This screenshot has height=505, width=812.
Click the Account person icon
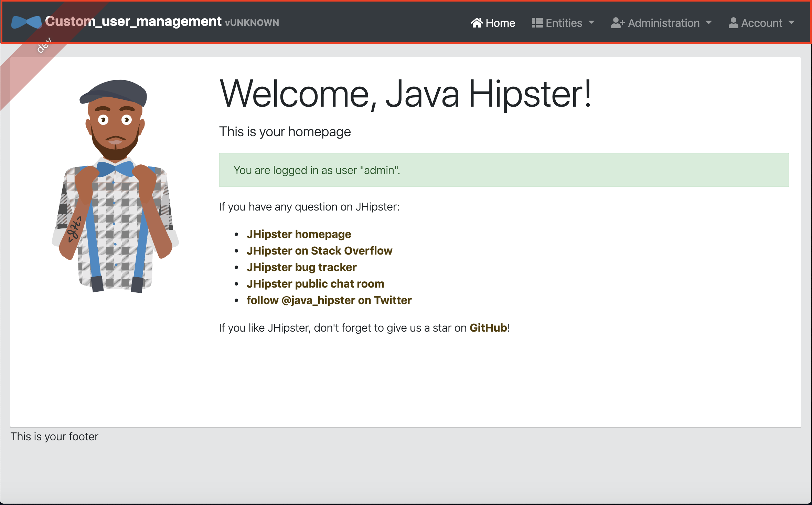pyautogui.click(x=733, y=23)
